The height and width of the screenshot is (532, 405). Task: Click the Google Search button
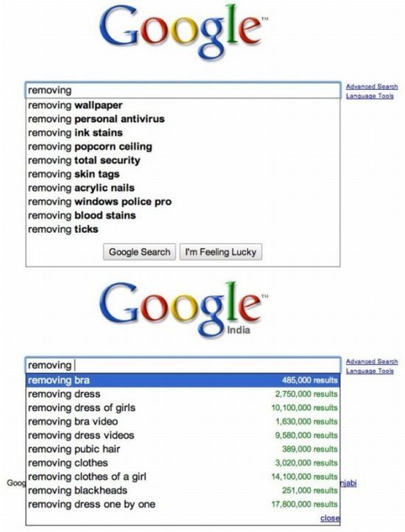[x=139, y=252]
